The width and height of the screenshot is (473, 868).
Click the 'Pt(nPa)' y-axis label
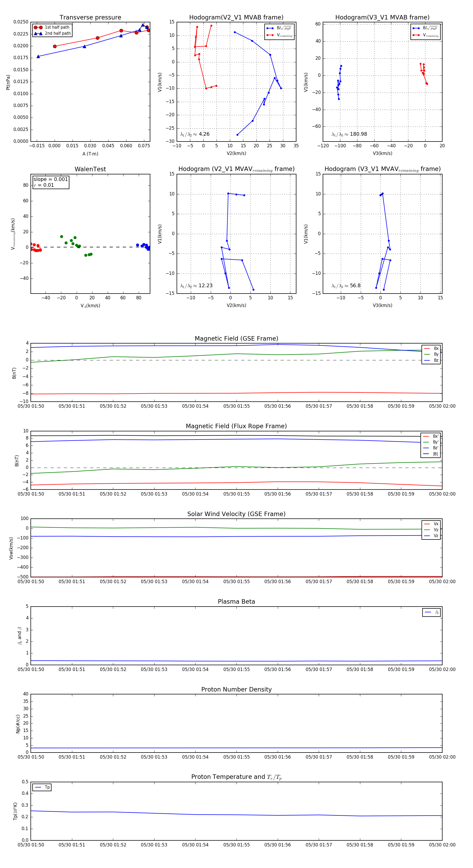(x=8, y=82)
